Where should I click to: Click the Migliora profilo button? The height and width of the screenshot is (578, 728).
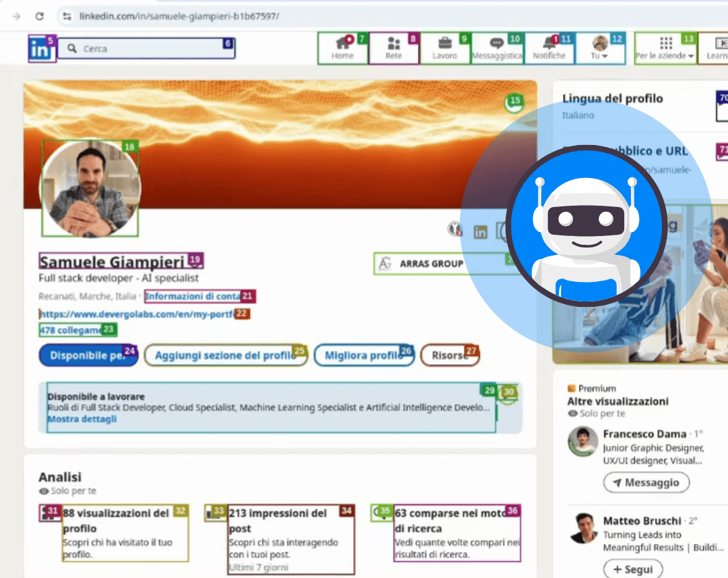pos(364,355)
